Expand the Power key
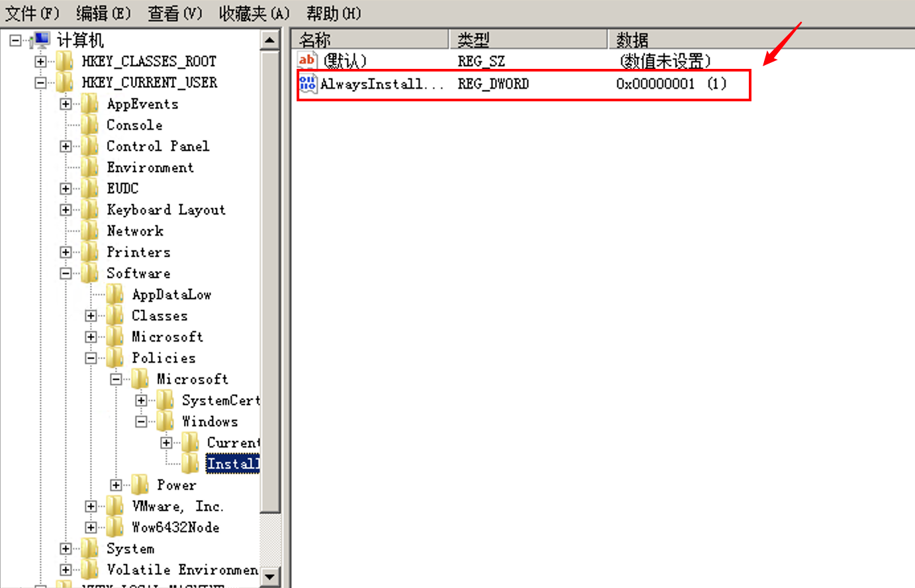Image resolution: width=915 pixels, height=588 pixels. tap(116, 485)
